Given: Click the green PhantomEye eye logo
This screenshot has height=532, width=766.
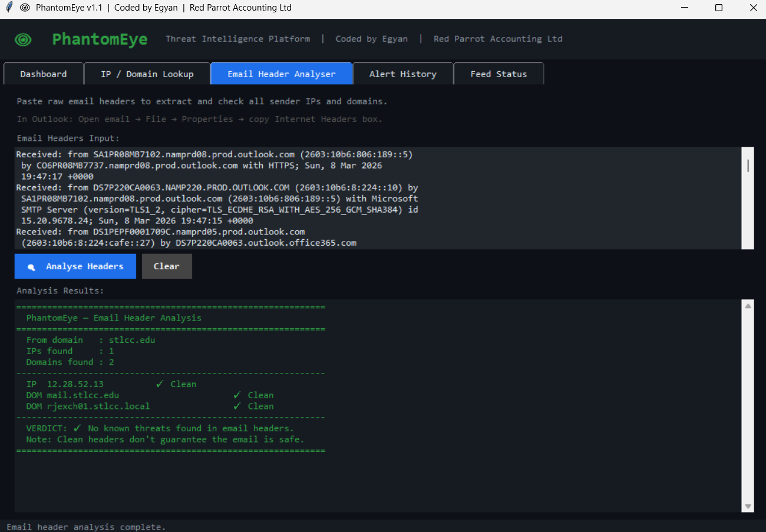Looking at the screenshot, I should click(24, 39).
